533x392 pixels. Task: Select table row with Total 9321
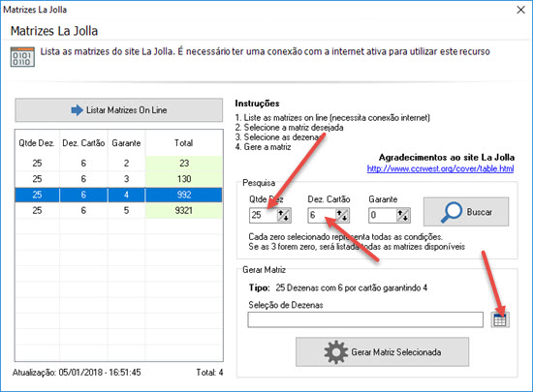point(118,210)
